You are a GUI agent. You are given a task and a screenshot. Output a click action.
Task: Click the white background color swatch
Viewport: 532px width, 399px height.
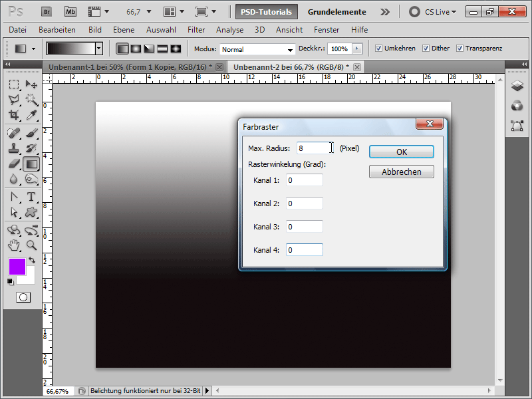pyautogui.click(x=29, y=278)
